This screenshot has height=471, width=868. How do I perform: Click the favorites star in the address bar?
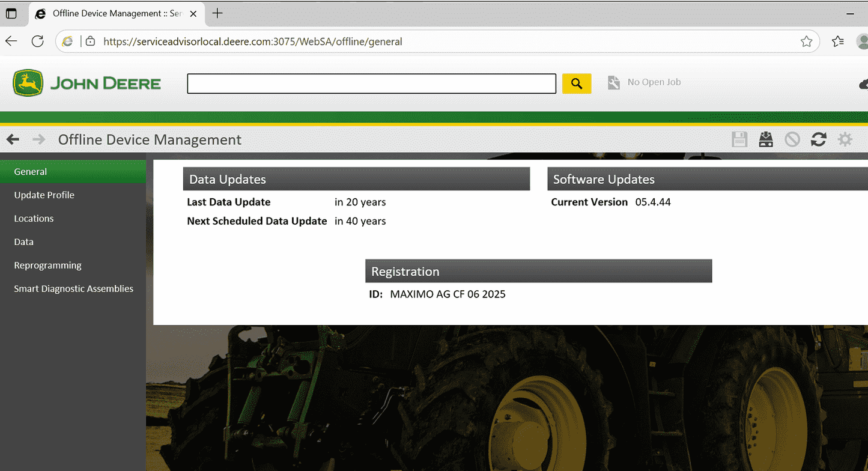pos(807,41)
